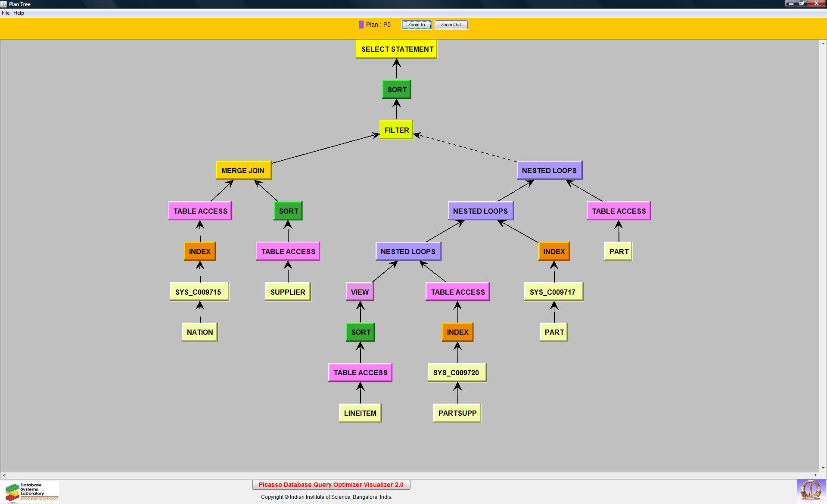The image size is (827, 504).
Task: Click the Database Systems Laboratory logo
Action: [x=30, y=492]
